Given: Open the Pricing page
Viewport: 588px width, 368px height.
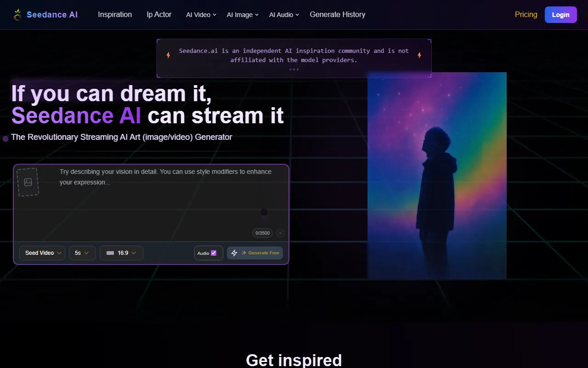Looking at the screenshot, I should [x=526, y=15].
